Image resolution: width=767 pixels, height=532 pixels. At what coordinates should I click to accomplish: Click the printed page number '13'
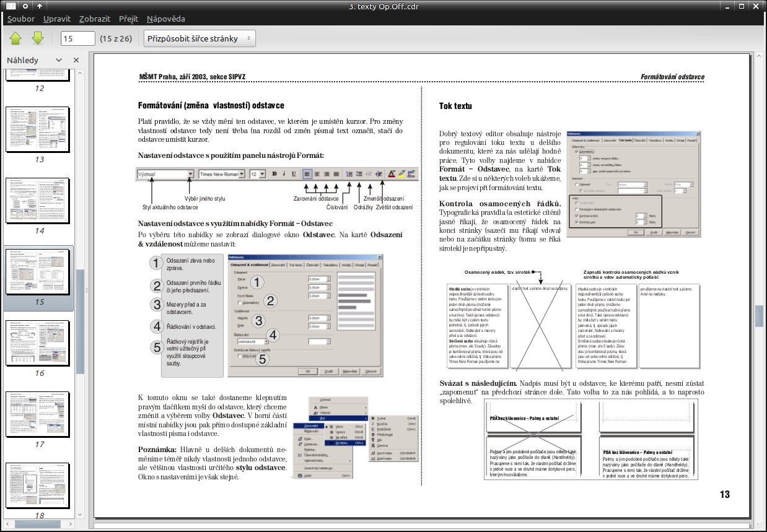pos(725,494)
